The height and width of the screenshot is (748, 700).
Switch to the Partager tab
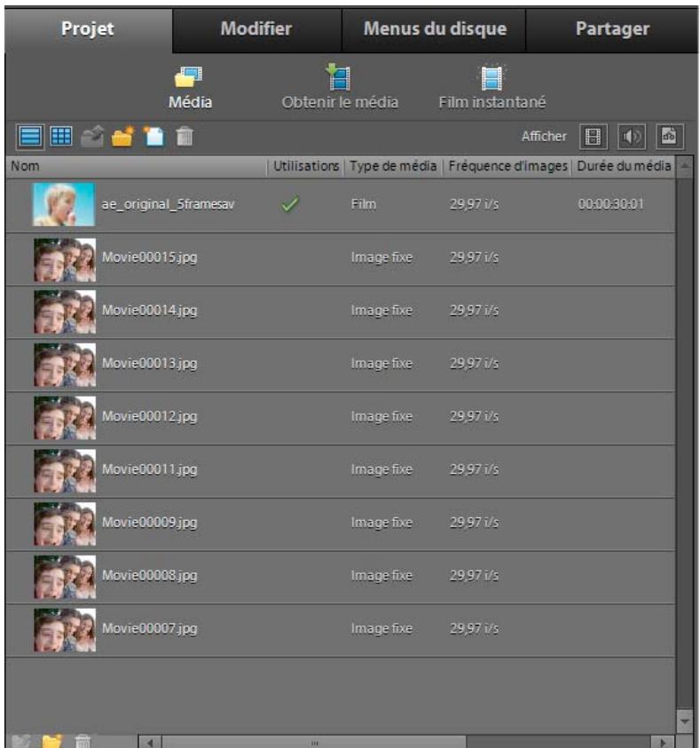[612, 29]
